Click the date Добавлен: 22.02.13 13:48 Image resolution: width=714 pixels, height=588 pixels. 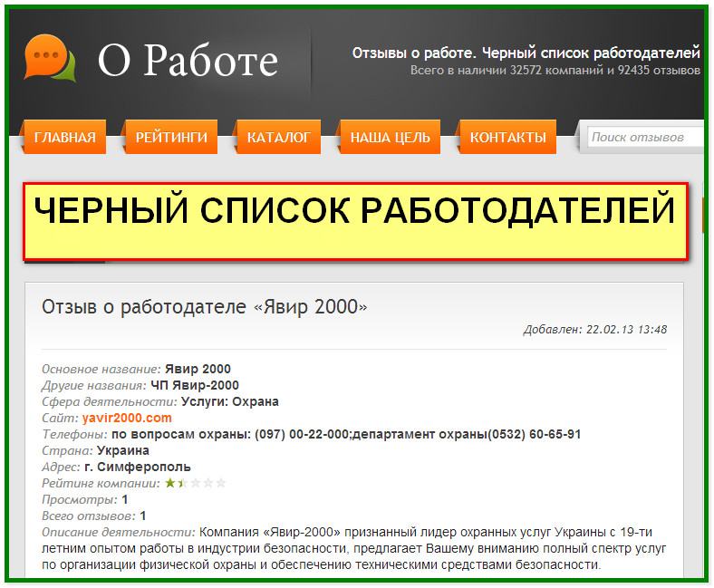coord(595,329)
